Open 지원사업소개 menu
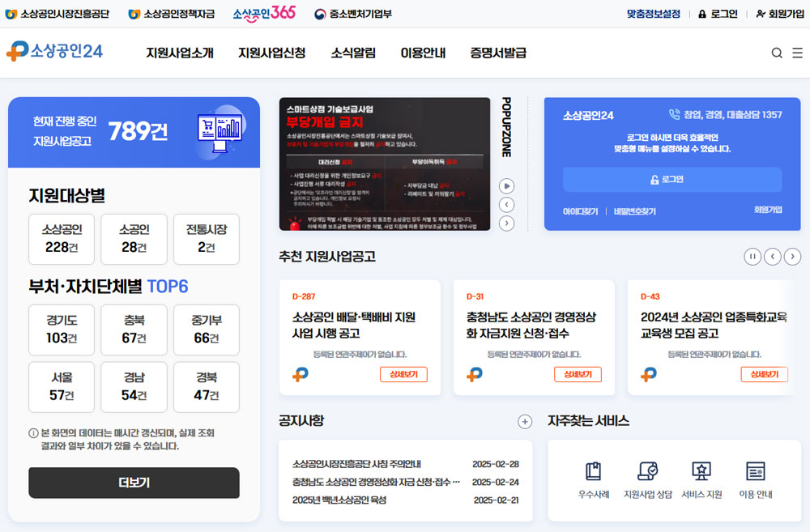The height and width of the screenshot is (532, 810). click(x=180, y=53)
